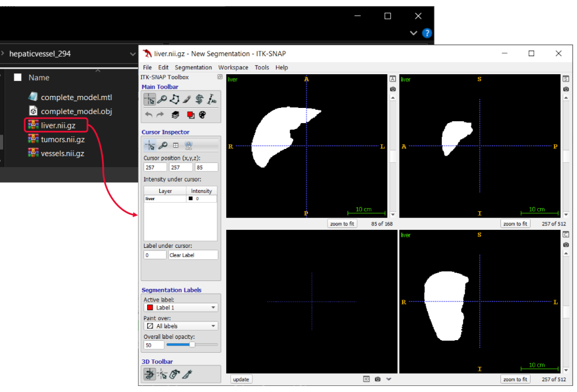Viewport: 577px width, 392px height.
Task: Open the color map palette icon
Action: coord(202,115)
